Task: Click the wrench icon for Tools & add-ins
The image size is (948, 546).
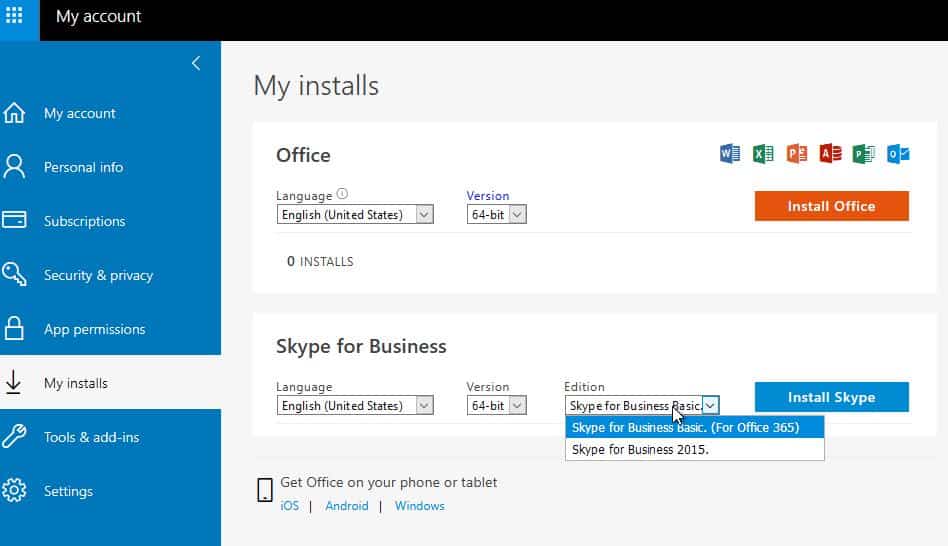Action: 14,436
